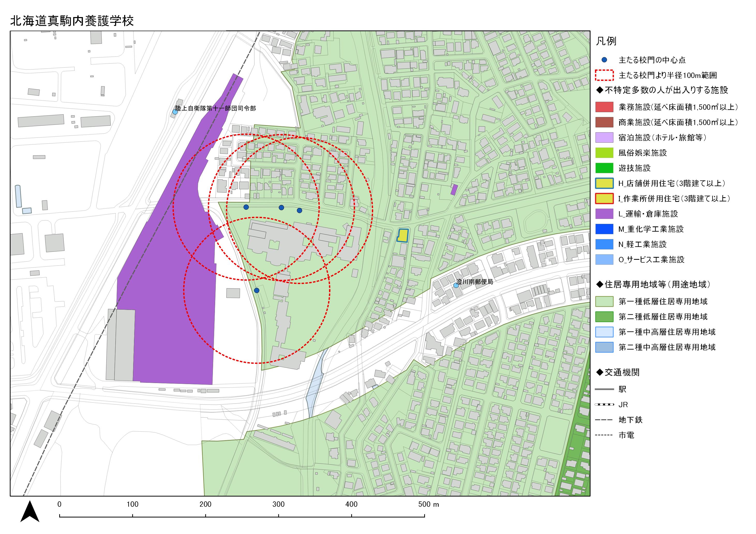Click the lavender 宿泊施設 color swatch
Viewport: 756px width, 534px height.
604,138
